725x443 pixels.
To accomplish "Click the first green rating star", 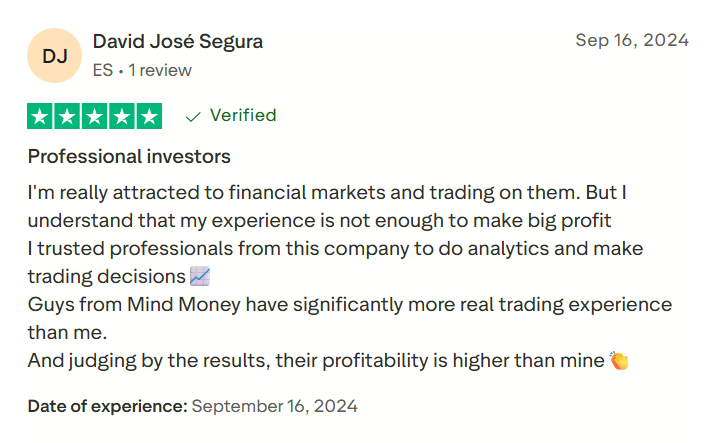I will click(41, 116).
